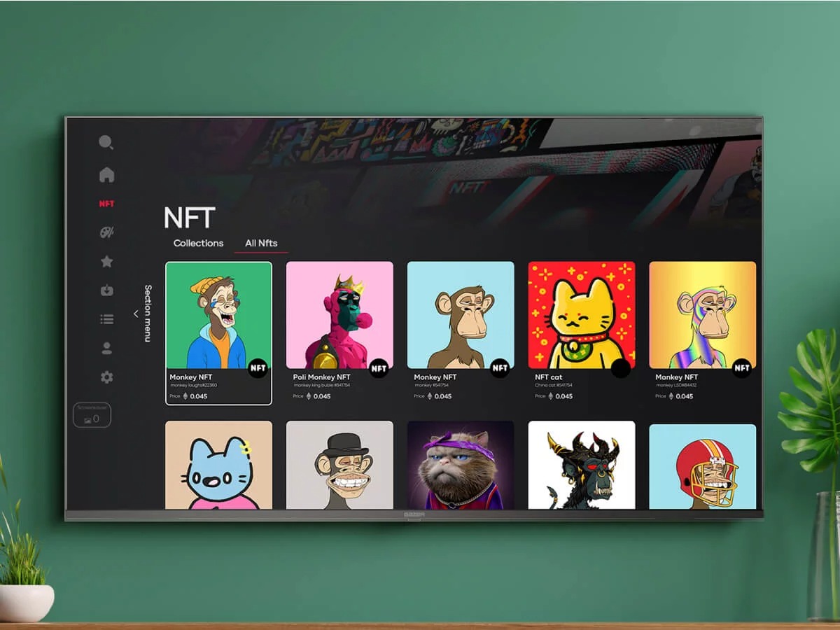Click the NFT cat title

(549, 377)
